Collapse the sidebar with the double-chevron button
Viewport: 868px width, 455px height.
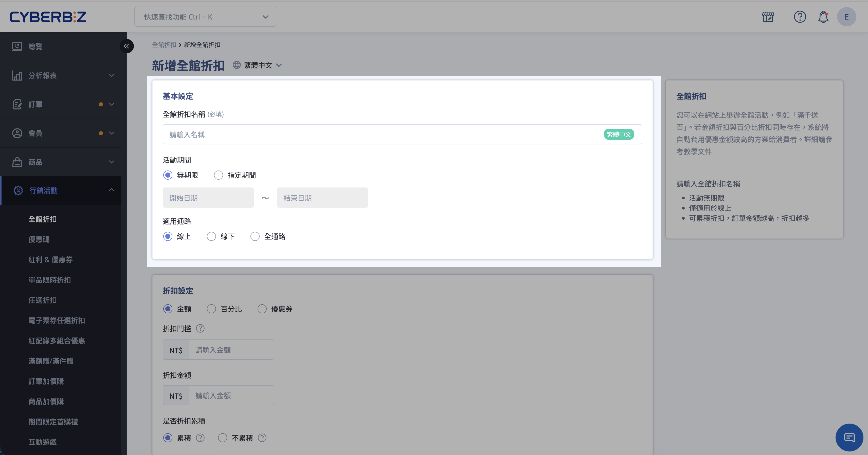(126, 46)
